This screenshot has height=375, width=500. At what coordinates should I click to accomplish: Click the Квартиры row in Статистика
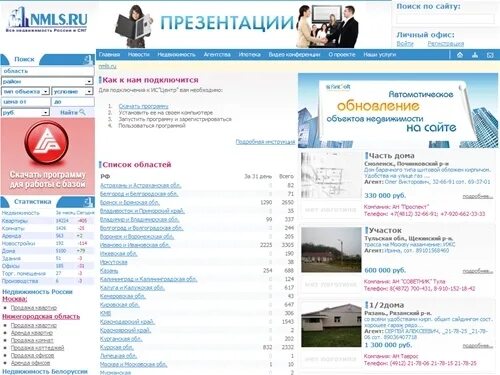click(x=48, y=221)
